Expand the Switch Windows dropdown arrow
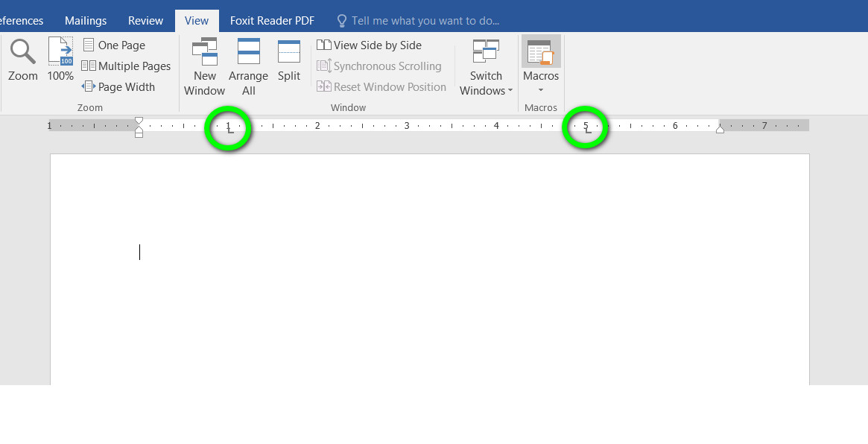 (x=510, y=91)
